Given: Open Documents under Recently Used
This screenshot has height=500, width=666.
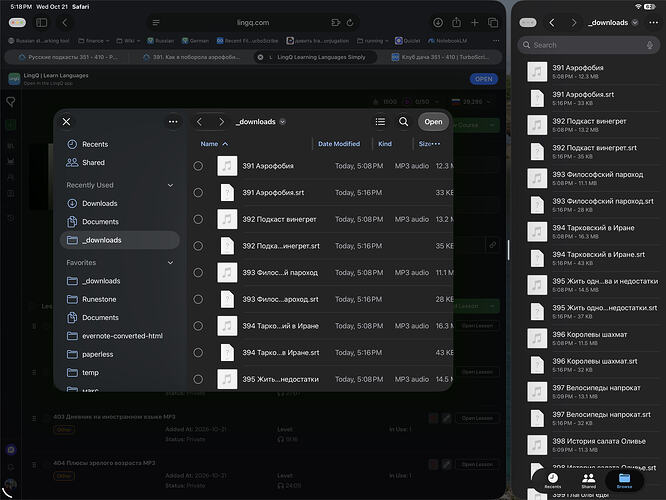Looking at the screenshot, I should pyautogui.click(x=119, y=222).
